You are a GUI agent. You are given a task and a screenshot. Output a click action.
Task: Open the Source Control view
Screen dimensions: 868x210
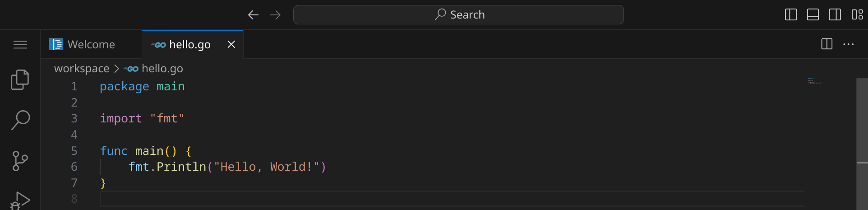[20, 161]
